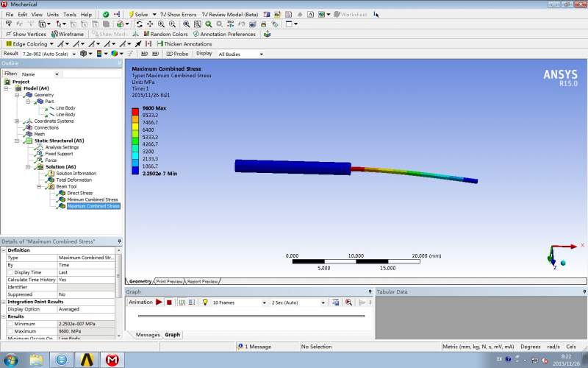Open Annotation Preferences
Screen dimensions: 588x368
click(x=224, y=34)
